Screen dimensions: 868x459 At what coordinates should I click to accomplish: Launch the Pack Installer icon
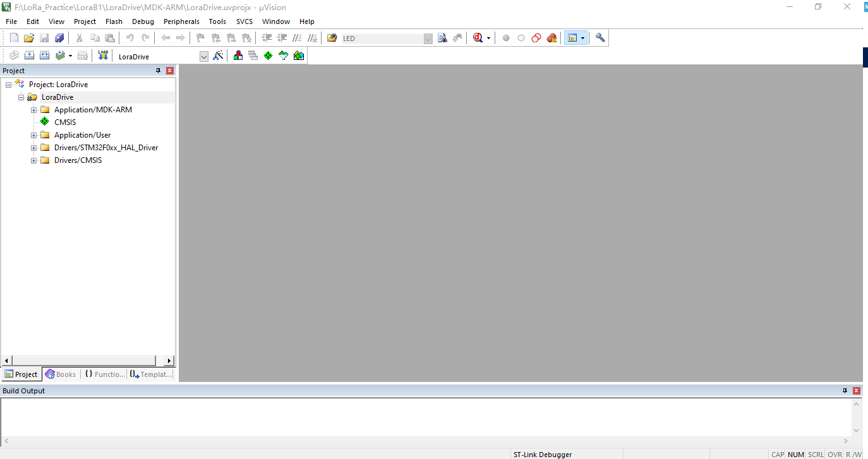(299, 56)
